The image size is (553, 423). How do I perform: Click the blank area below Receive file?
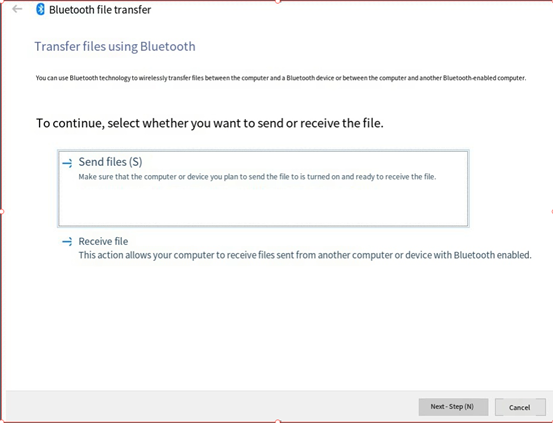click(x=275, y=325)
